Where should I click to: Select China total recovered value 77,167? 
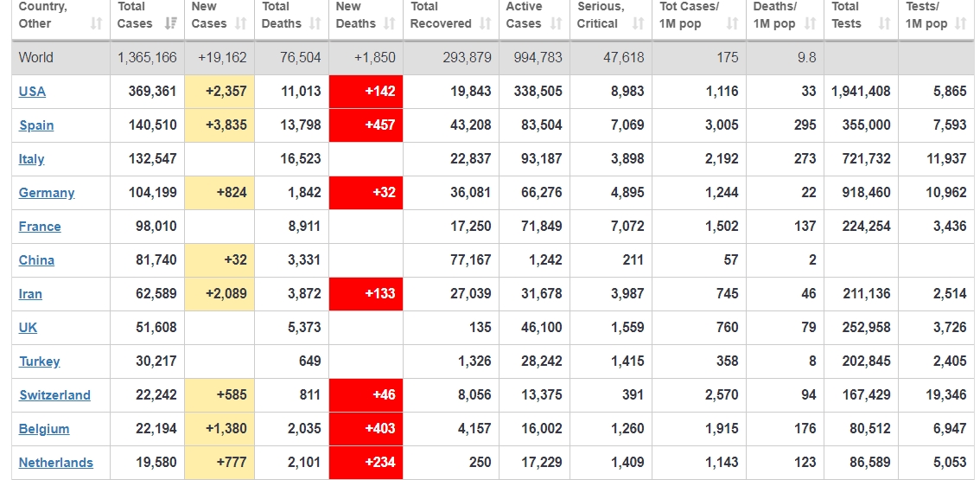pos(471,260)
